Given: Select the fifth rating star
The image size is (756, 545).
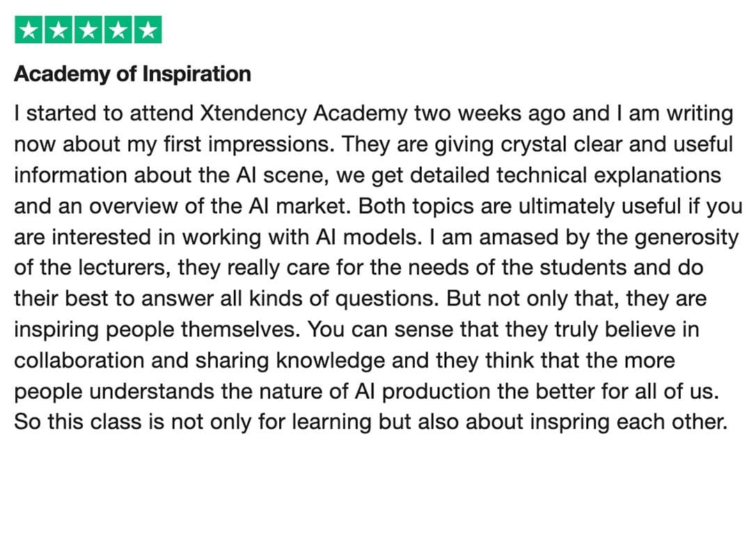Looking at the screenshot, I should tap(148, 30).
